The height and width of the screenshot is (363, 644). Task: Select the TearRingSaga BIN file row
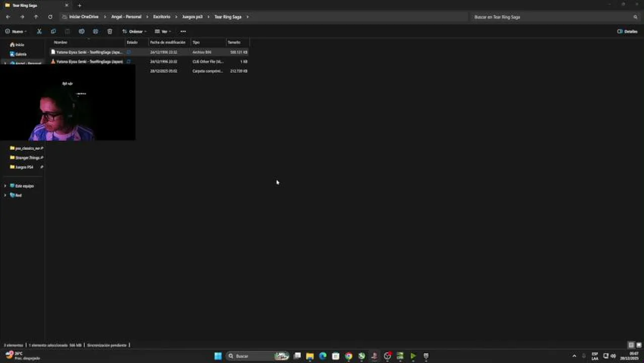click(x=149, y=52)
